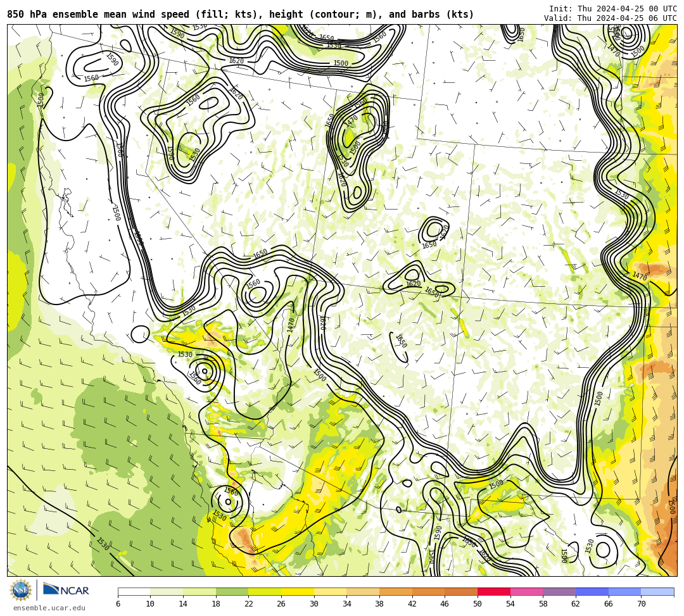Click colorbar tick label 46
The image size is (684, 616).
pos(445,604)
